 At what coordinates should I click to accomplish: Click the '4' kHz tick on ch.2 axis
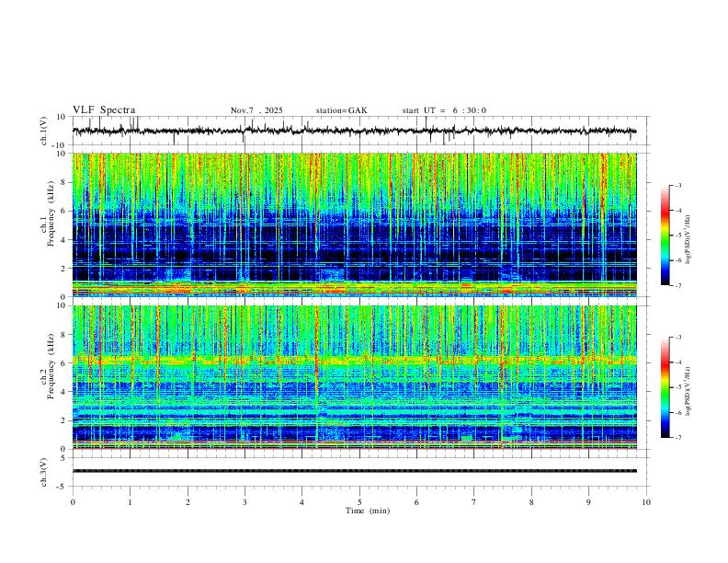(x=63, y=392)
